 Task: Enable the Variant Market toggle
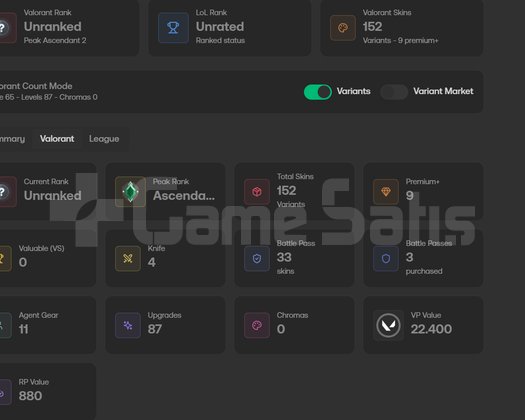coord(394,92)
